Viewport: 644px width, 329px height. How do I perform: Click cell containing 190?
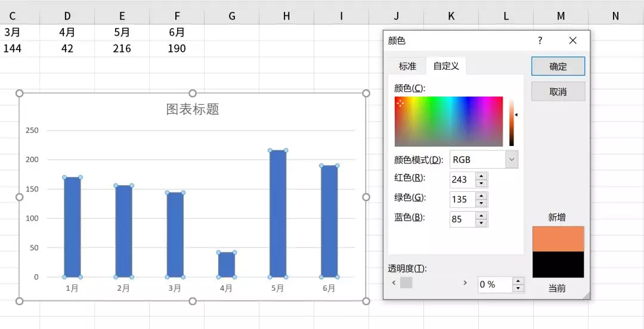point(177,48)
